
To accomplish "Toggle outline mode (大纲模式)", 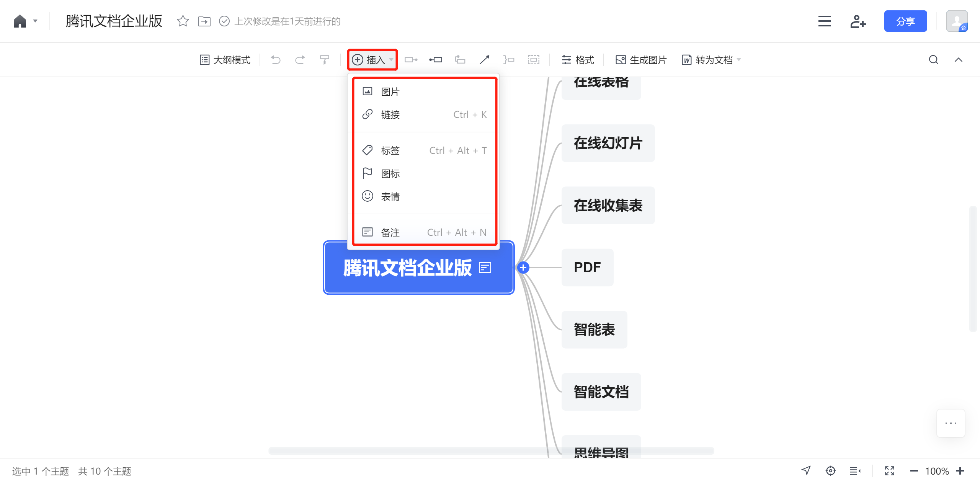I will pos(225,60).
